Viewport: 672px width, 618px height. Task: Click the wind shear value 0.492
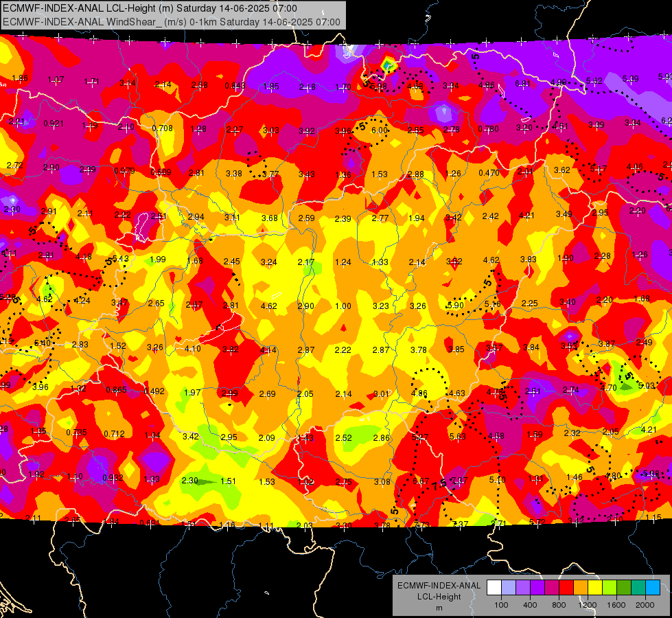tap(154, 391)
